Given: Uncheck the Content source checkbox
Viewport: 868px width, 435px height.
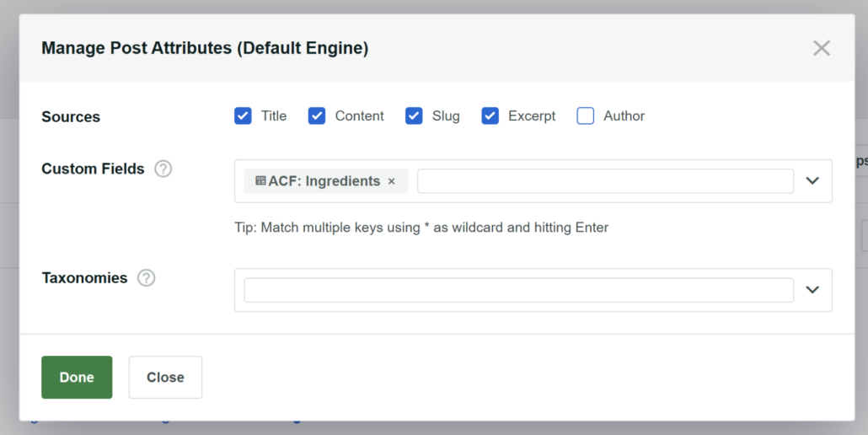Looking at the screenshot, I should click(317, 115).
